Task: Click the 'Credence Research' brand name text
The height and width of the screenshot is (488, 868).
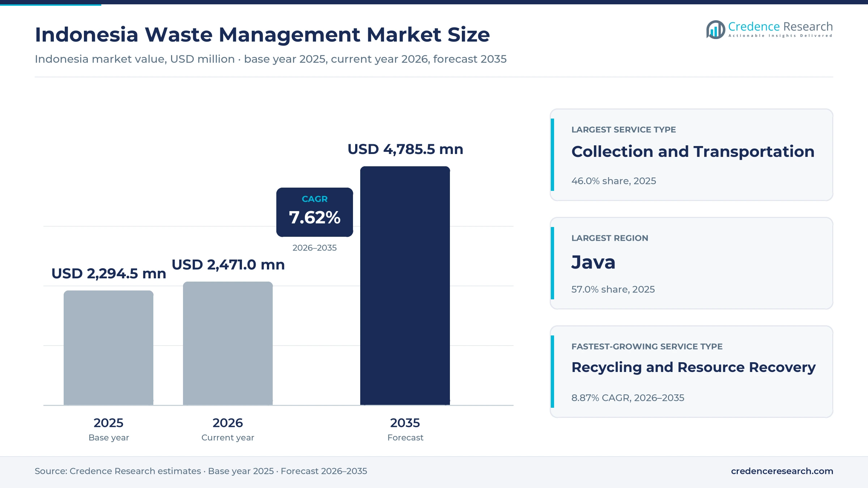Action: [780, 26]
